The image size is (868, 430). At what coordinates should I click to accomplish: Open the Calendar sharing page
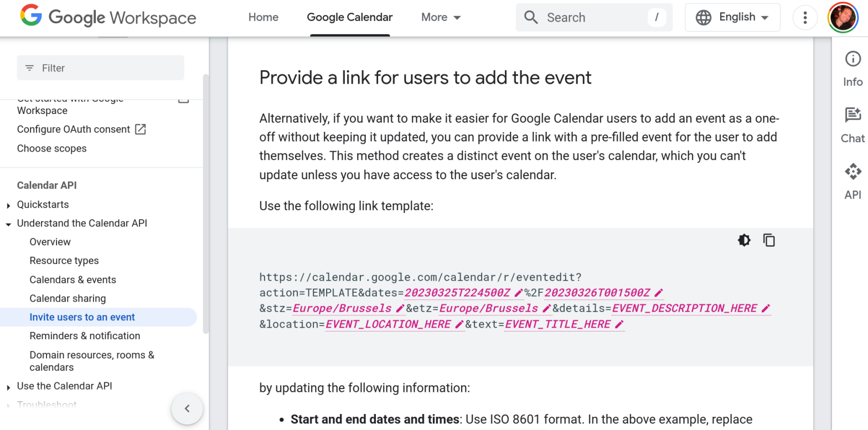tap(68, 298)
